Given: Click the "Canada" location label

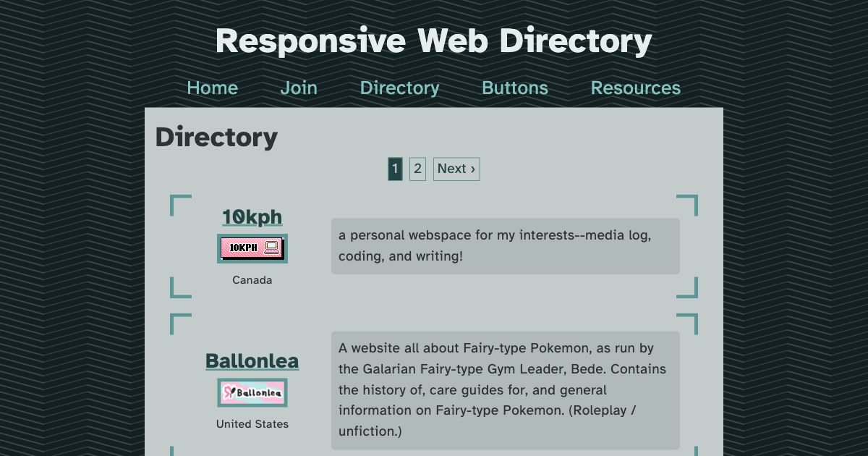Looking at the screenshot, I should (x=252, y=279).
